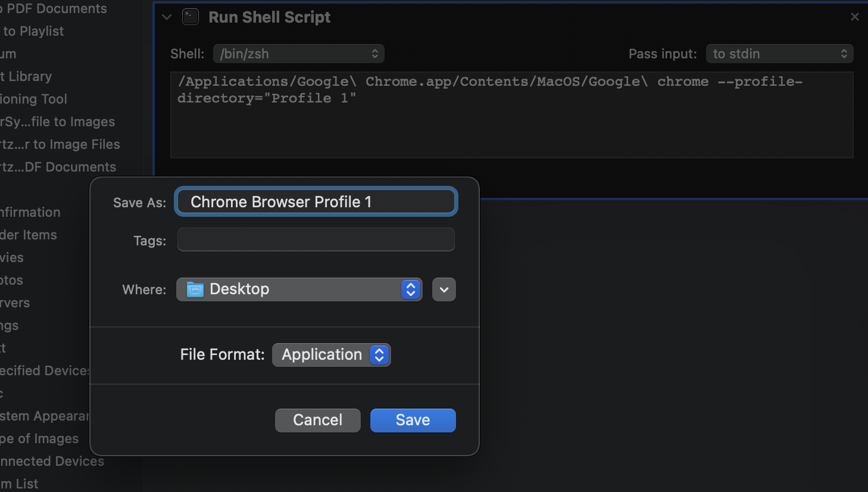Open the Where Desktop location popup
This screenshot has width=868, height=492.
coord(299,289)
